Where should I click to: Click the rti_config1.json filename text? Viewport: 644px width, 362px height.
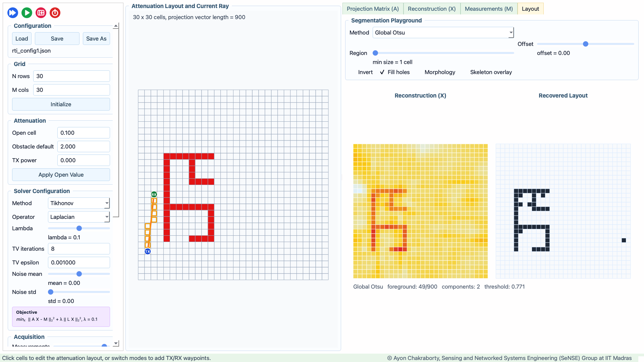[32, 51]
